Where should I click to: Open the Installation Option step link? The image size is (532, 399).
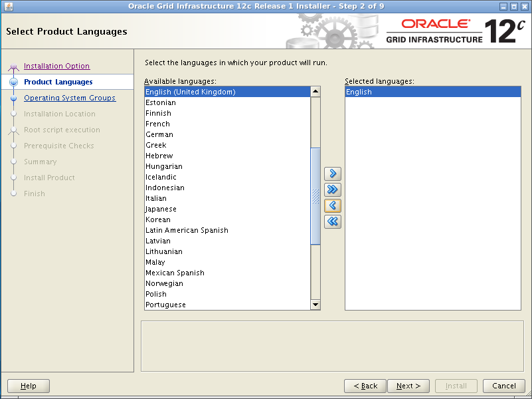[x=56, y=66]
